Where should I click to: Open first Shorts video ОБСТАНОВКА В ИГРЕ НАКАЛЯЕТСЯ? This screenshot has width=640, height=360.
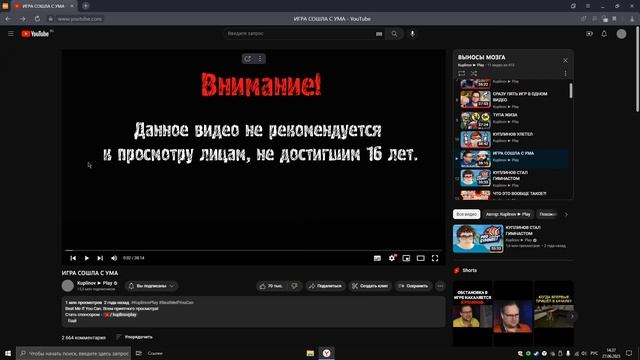pyautogui.click(x=472, y=313)
